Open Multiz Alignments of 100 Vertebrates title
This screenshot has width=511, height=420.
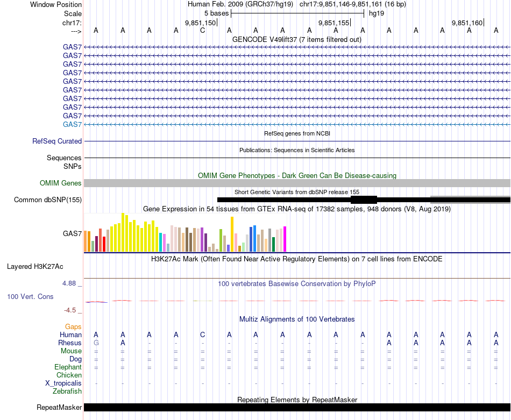click(296, 319)
